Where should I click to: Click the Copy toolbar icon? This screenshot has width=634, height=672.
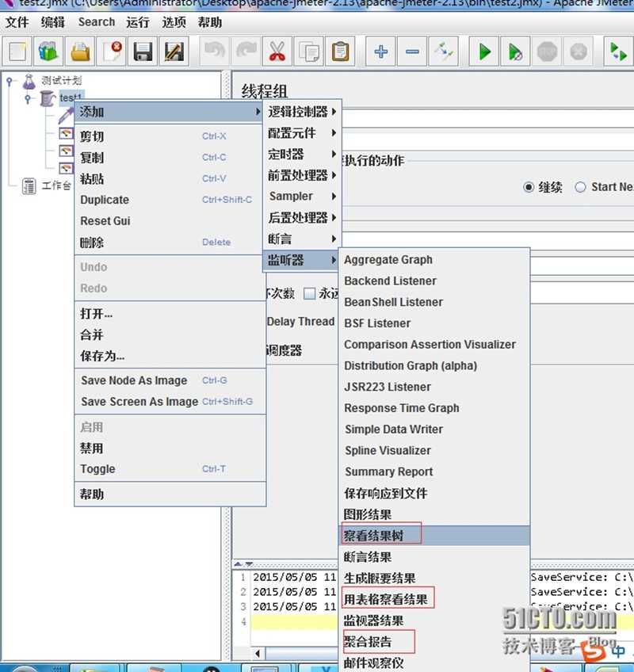tap(308, 52)
